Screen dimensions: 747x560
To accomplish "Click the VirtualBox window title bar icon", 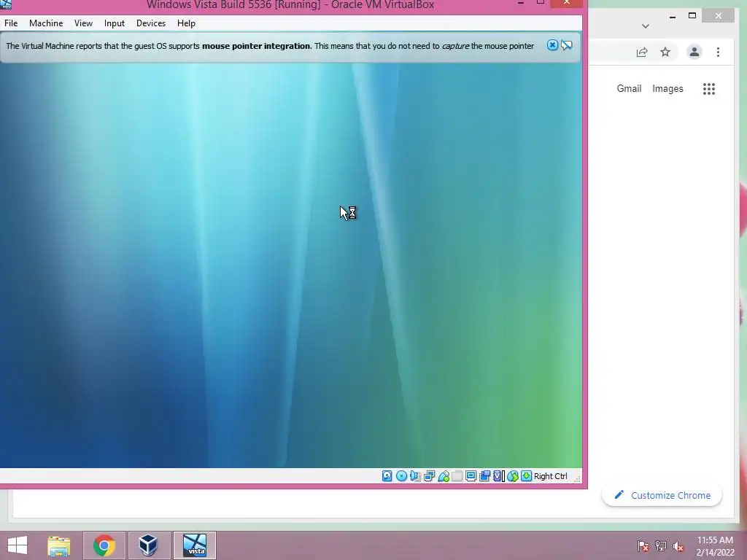I will click(x=6, y=4).
